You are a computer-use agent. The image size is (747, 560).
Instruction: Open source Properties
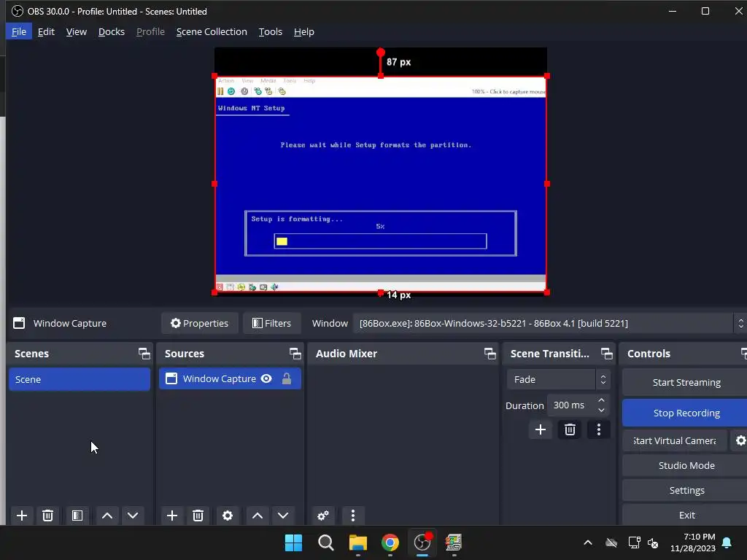coord(199,323)
